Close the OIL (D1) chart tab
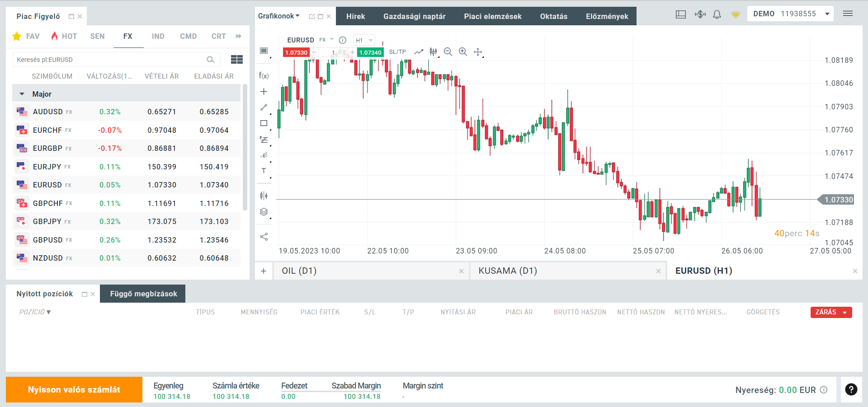868x407 pixels. (461, 271)
